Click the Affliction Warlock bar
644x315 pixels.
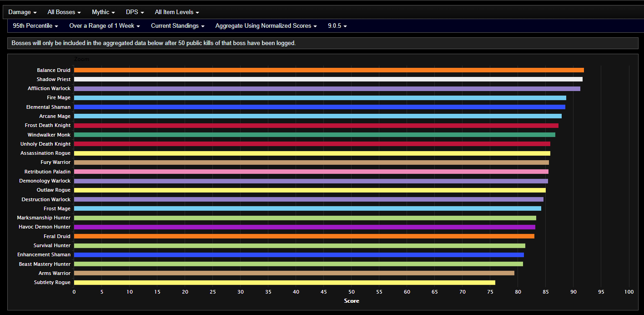pos(327,89)
